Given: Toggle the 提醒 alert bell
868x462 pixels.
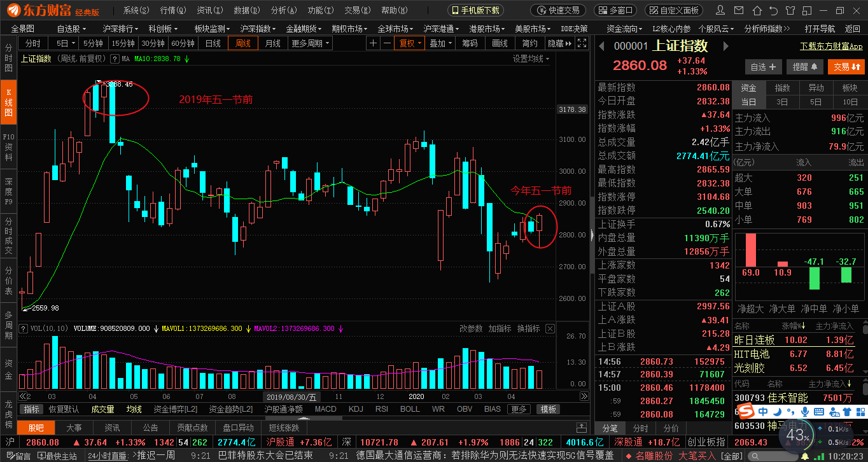Looking at the screenshot, I should coord(804,66).
